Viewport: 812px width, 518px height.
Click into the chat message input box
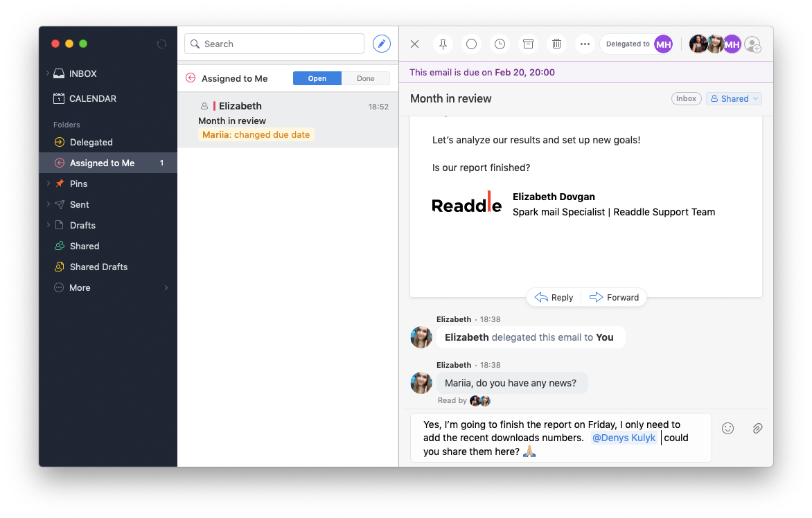pyautogui.click(x=561, y=438)
